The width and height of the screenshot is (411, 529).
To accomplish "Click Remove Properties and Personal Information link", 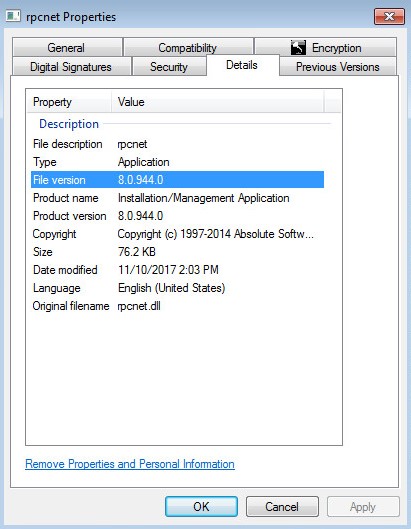I will [130, 464].
